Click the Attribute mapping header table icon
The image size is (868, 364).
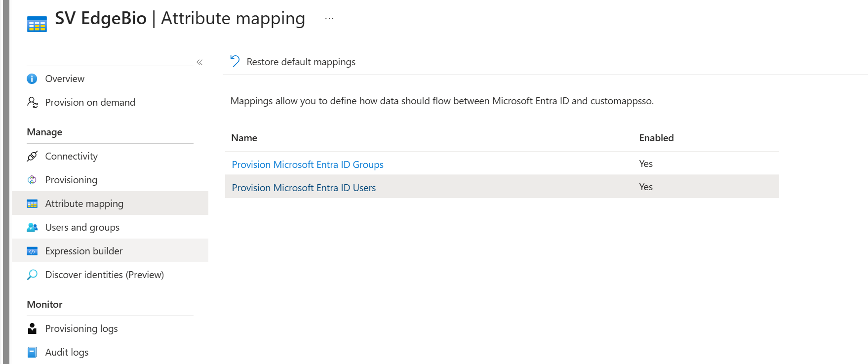point(37,24)
